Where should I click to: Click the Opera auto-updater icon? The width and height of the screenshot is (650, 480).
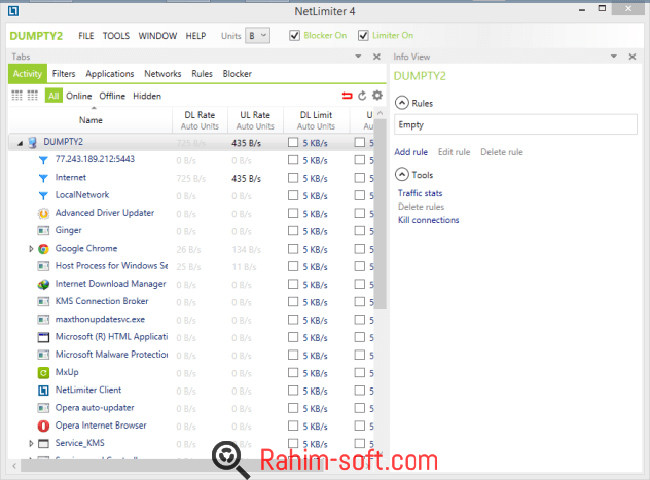point(43,408)
